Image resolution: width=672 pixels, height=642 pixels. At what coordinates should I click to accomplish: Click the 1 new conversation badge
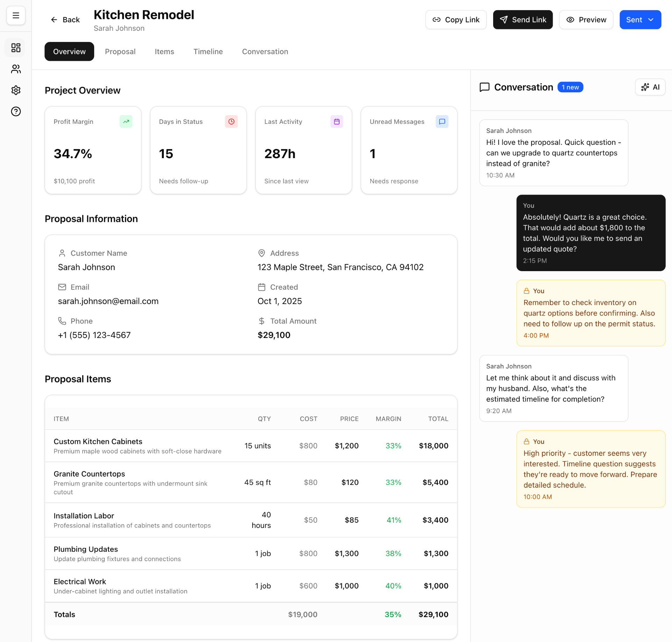pyautogui.click(x=570, y=87)
